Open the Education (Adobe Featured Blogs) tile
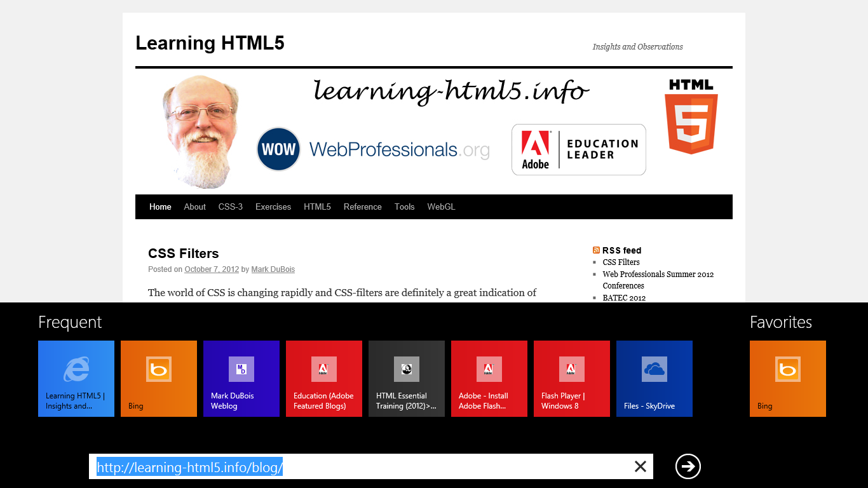Viewport: 868px width, 488px height. click(x=324, y=379)
